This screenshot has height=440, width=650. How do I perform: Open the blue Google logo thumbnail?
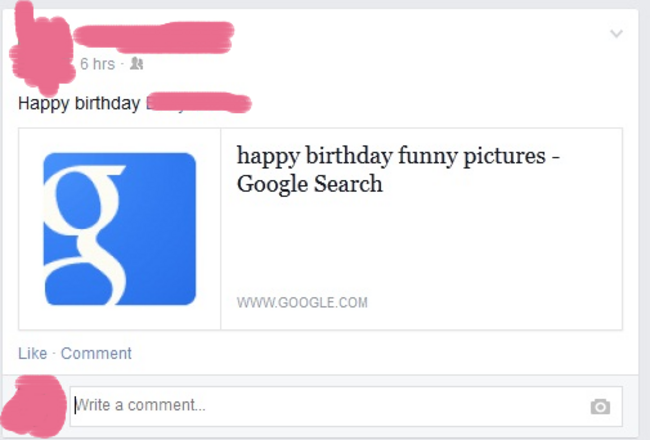pyautogui.click(x=120, y=229)
